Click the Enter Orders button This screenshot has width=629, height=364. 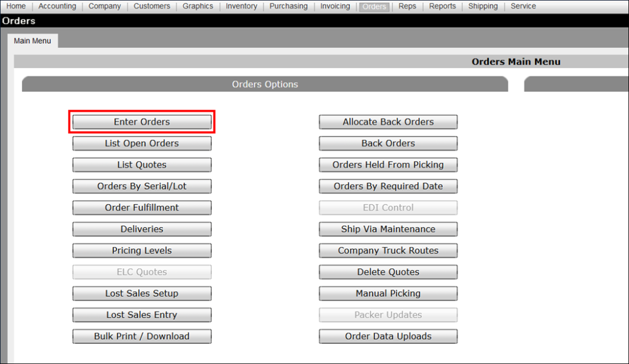pos(142,122)
